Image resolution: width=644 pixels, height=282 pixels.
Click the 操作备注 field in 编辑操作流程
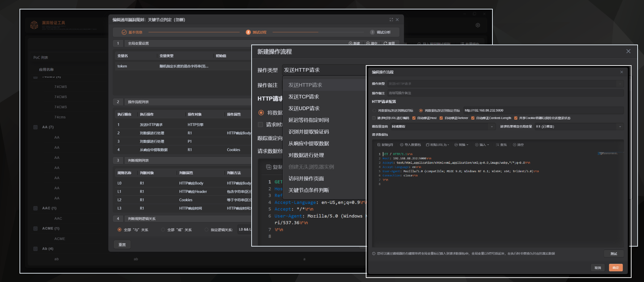pos(505,93)
